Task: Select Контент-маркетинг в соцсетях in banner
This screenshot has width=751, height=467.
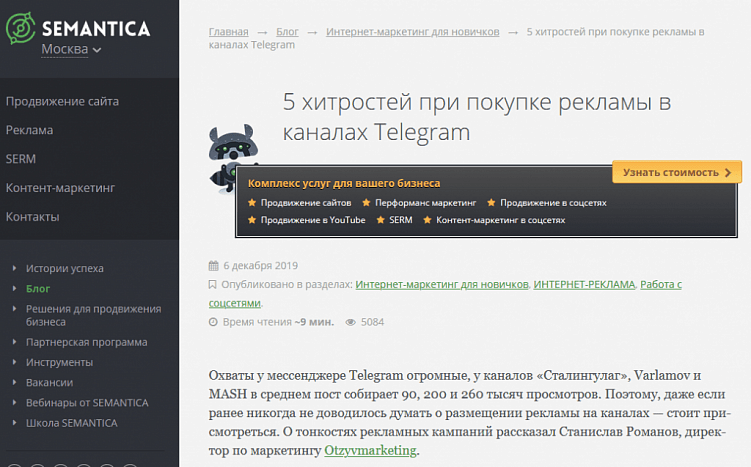Action: (501, 220)
